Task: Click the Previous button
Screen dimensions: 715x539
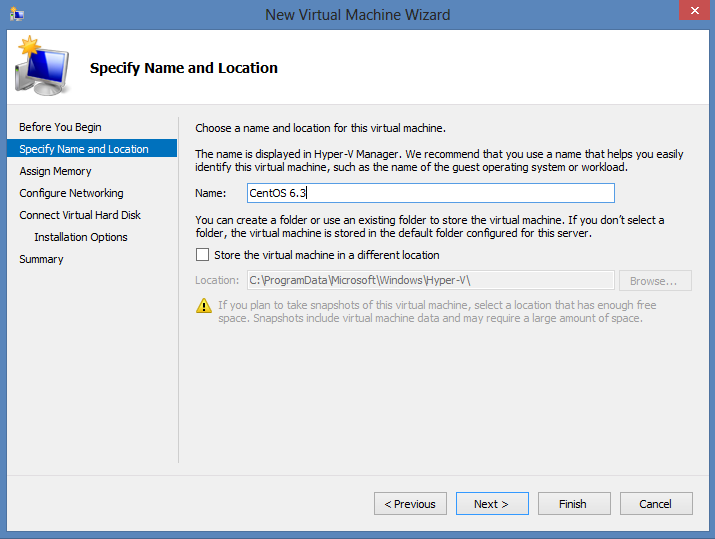Action: point(410,504)
